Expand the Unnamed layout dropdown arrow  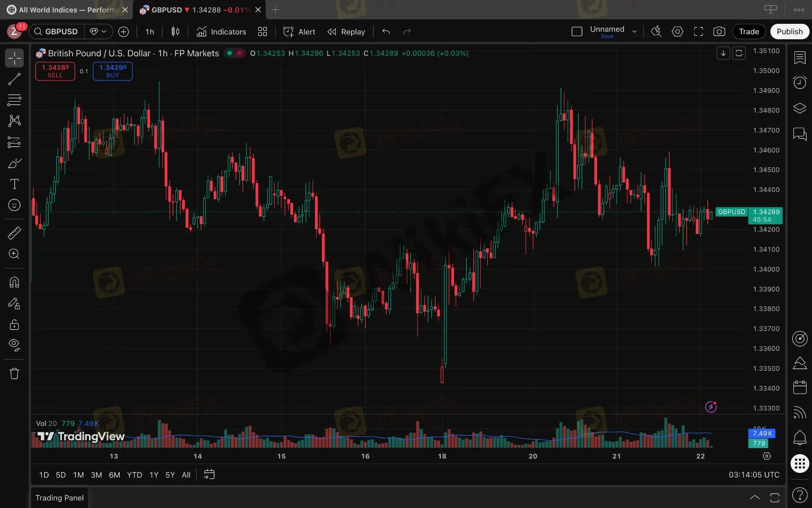[634, 32]
